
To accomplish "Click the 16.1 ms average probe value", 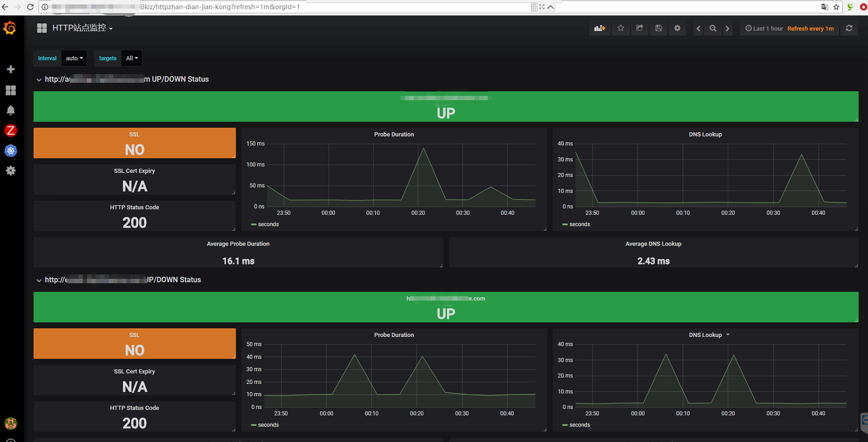I will [238, 261].
